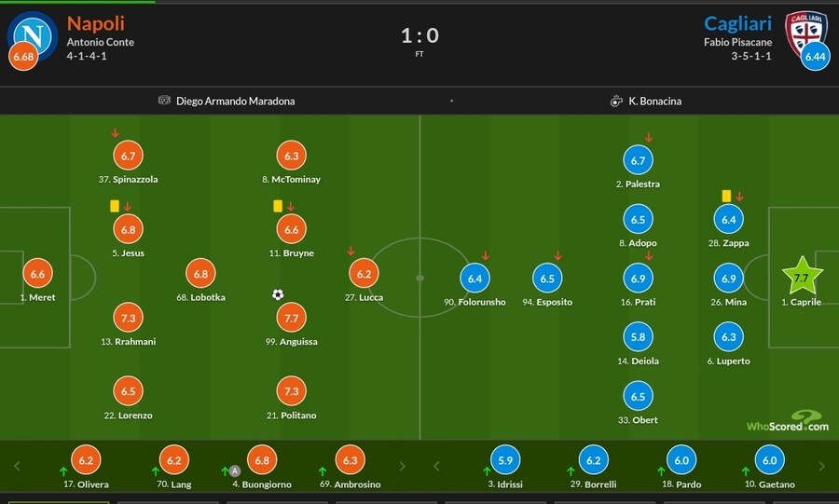This screenshot has height=504, width=839.
Task: Click the Cagliari club crest logo
Action: click(805, 34)
